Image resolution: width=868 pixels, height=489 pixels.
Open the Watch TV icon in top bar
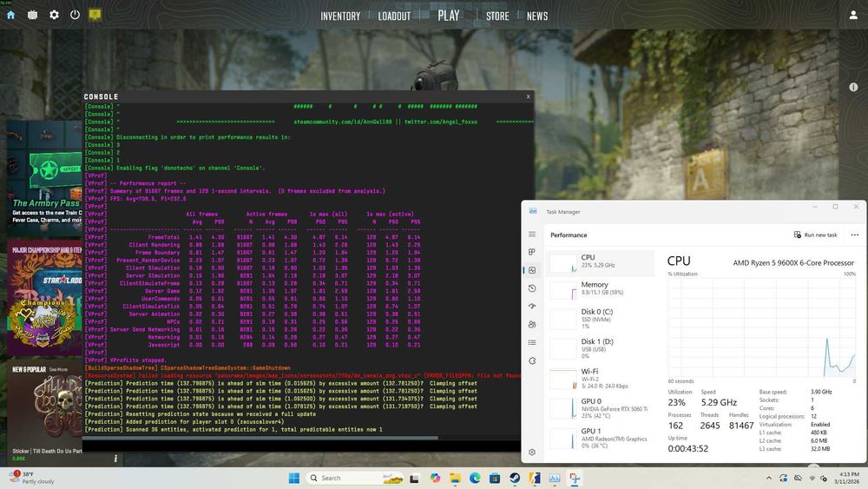point(33,15)
